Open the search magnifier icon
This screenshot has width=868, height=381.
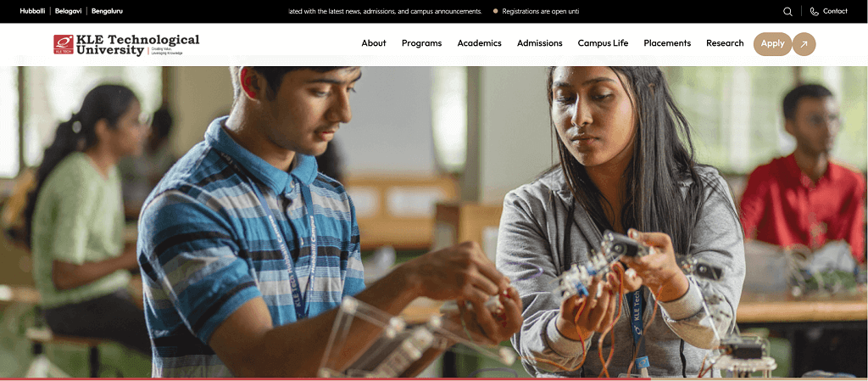(x=787, y=12)
